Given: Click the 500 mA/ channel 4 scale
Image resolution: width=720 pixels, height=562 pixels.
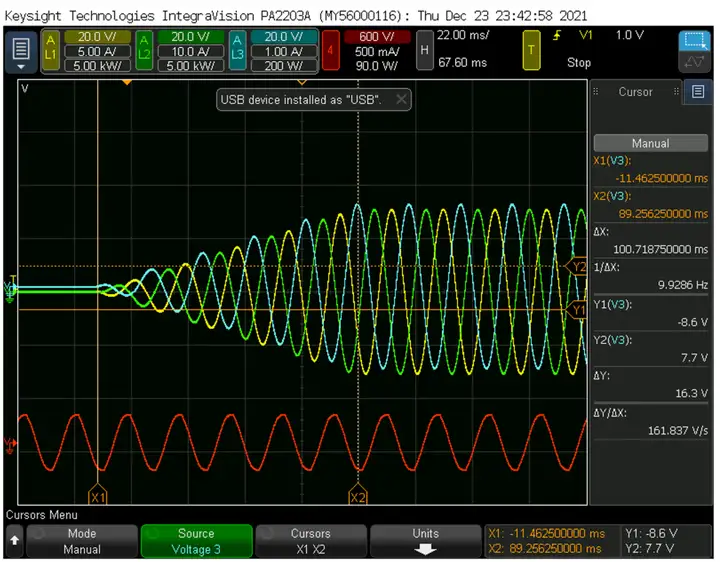Looking at the screenshot, I should 377,51.
